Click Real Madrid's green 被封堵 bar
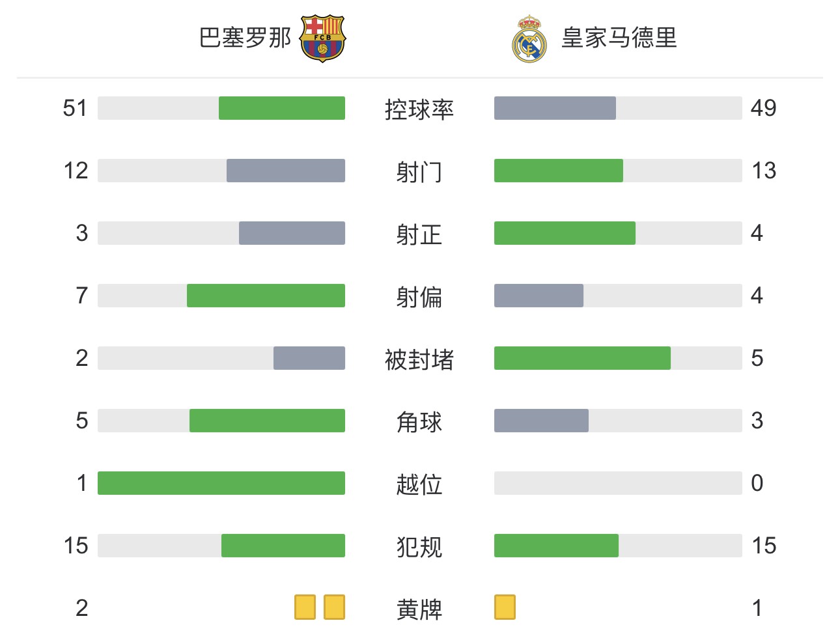The height and width of the screenshot is (640, 840). (x=582, y=358)
